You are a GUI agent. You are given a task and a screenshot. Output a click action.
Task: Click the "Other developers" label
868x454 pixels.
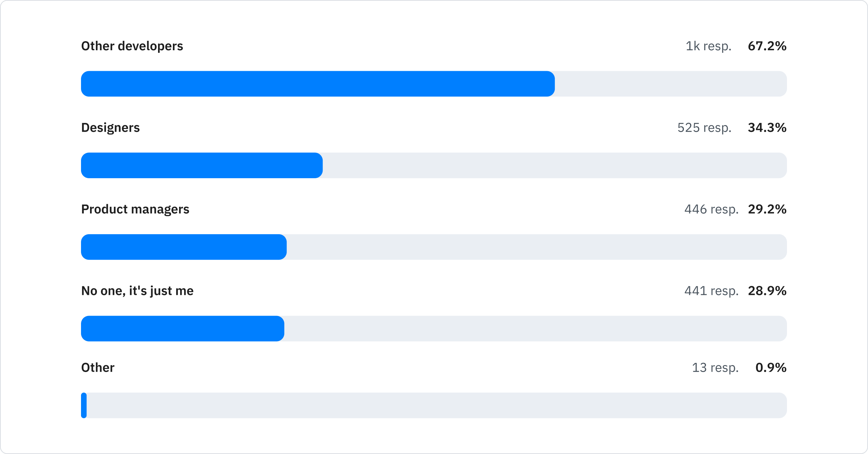point(132,46)
